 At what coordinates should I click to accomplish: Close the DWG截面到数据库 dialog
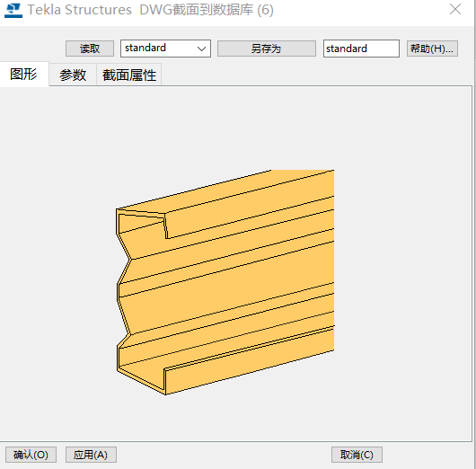(x=455, y=9)
